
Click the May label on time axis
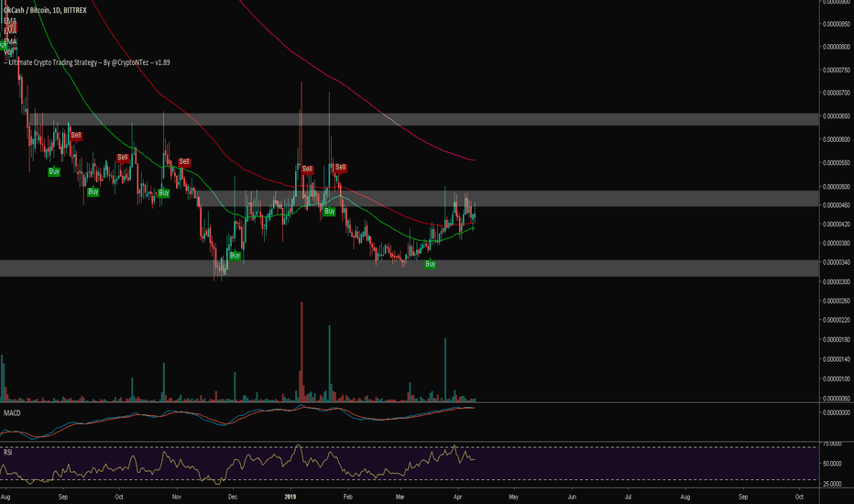(514, 497)
